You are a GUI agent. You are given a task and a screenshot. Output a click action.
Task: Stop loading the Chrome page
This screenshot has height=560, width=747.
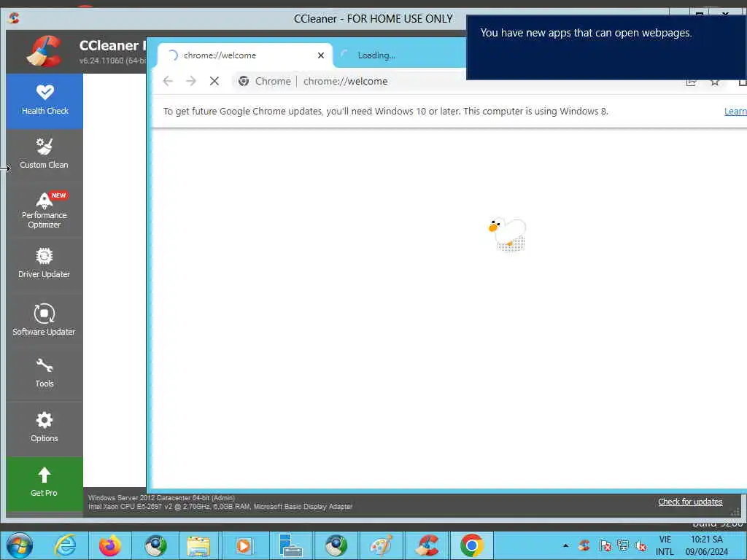214,81
